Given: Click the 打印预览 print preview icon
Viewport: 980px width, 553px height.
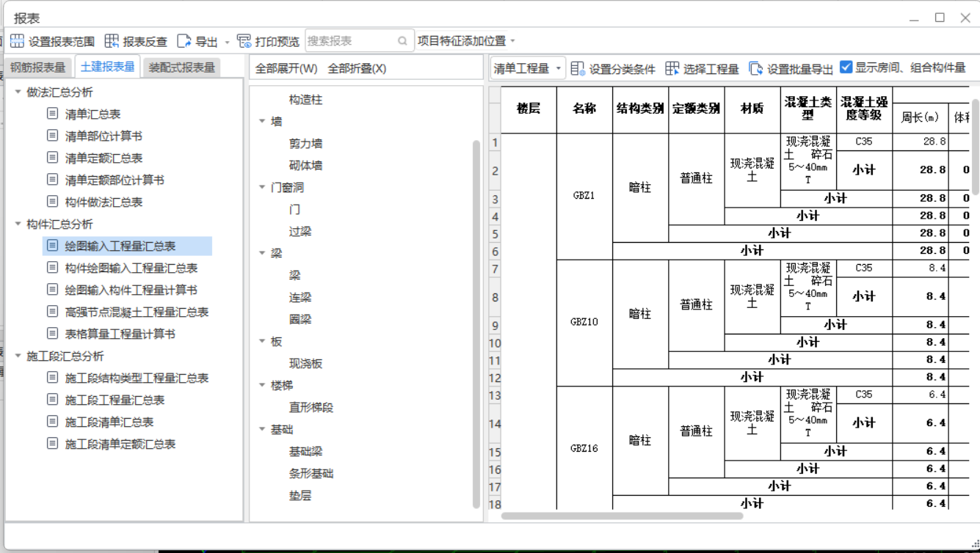Looking at the screenshot, I should [x=244, y=41].
